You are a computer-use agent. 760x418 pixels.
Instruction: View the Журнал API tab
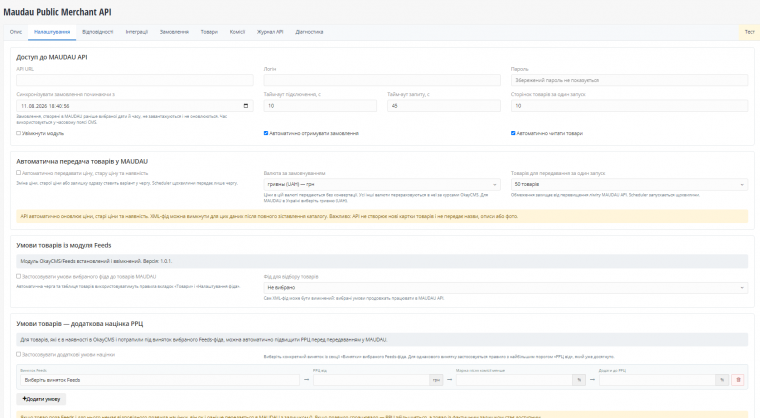coord(270,32)
